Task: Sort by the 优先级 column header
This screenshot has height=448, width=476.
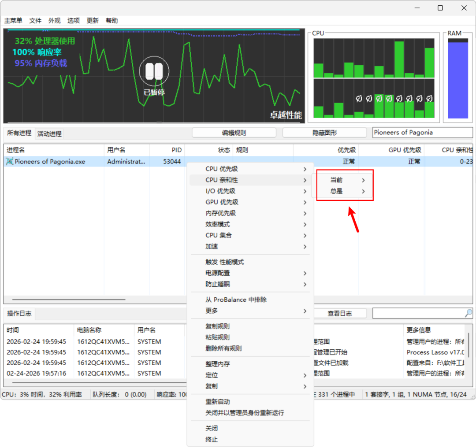Action: 326,150
